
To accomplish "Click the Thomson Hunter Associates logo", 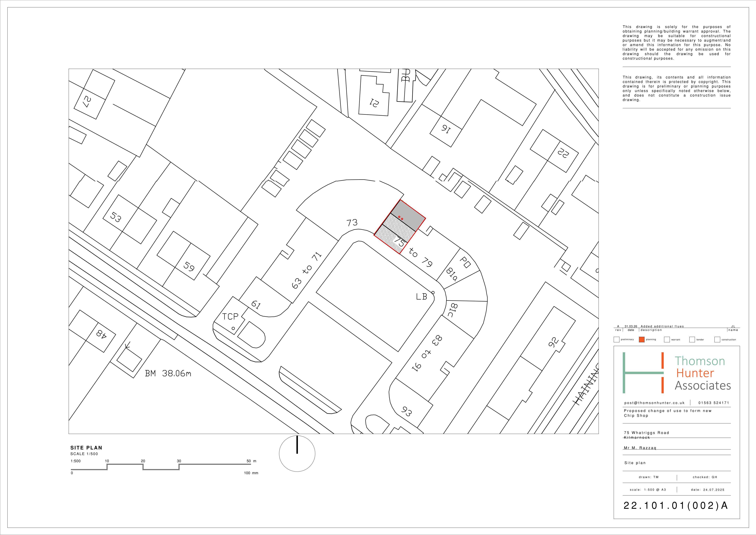I will coord(677,373).
